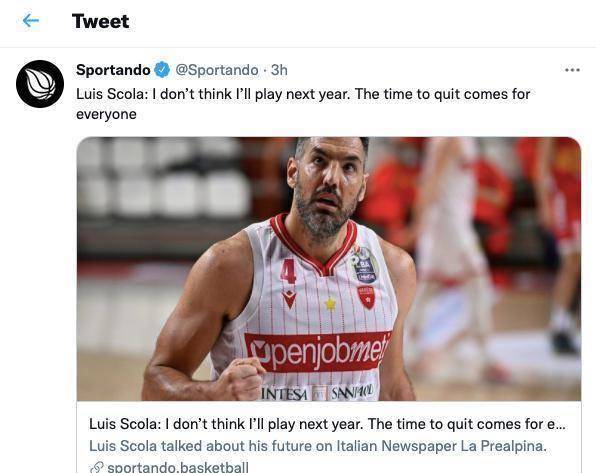
Task: Click the 3h timestamp
Action: [279, 70]
